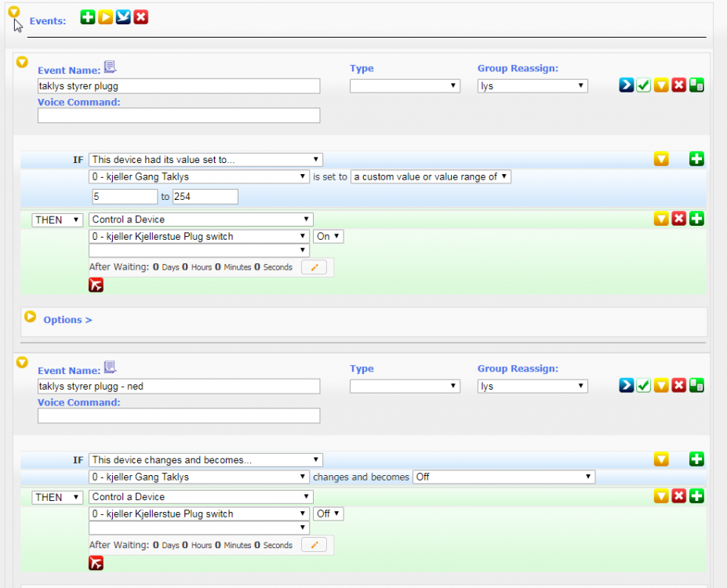Toggle green checkmark on first 'taklys styrer plugg' event
The width and height of the screenshot is (727, 588).
click(644, 85)
